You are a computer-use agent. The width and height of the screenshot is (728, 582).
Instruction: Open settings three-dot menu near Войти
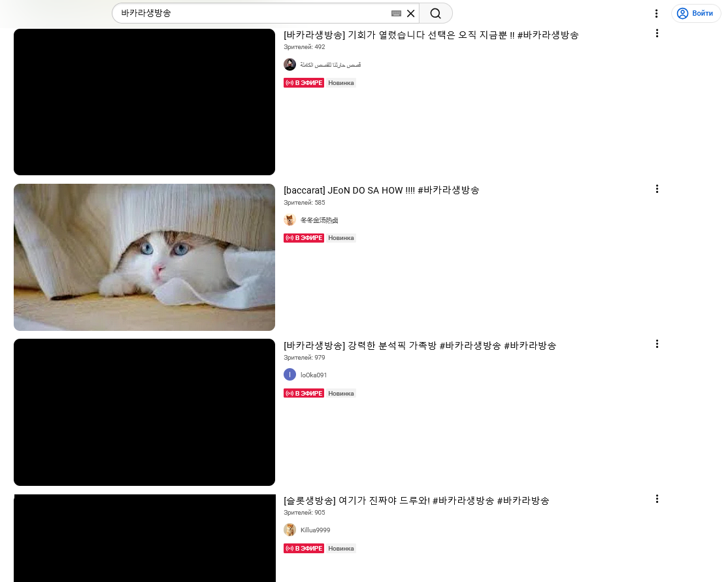click(656, 14)
